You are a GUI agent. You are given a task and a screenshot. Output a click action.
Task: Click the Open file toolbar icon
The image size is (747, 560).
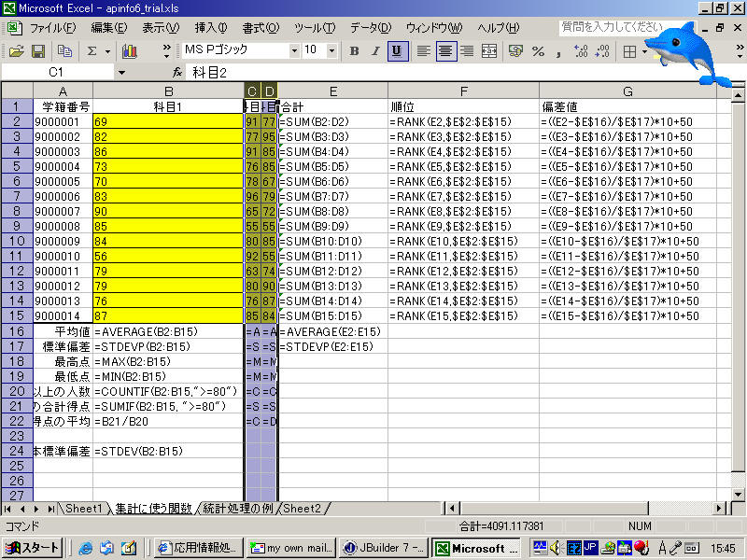[16, 50]
